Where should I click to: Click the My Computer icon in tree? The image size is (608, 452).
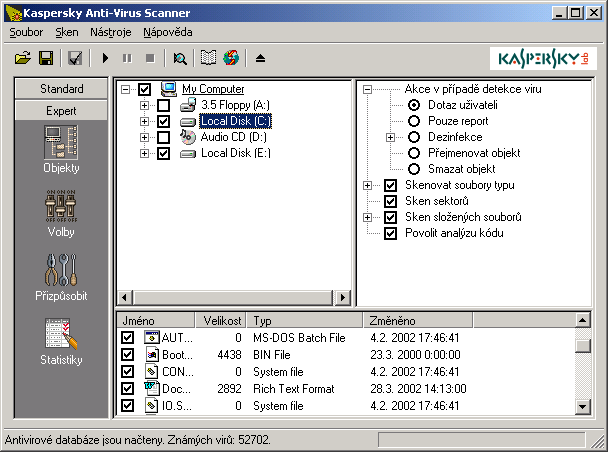(x=169, y=89)
